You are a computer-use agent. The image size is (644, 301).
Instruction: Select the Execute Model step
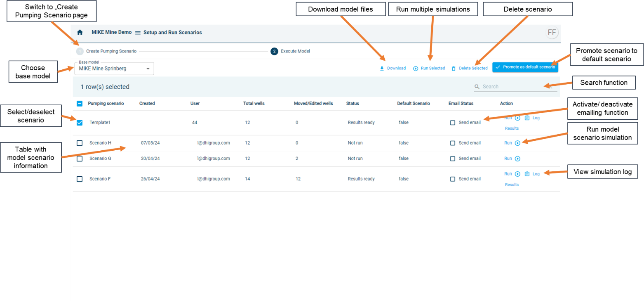tap(295, 51)
